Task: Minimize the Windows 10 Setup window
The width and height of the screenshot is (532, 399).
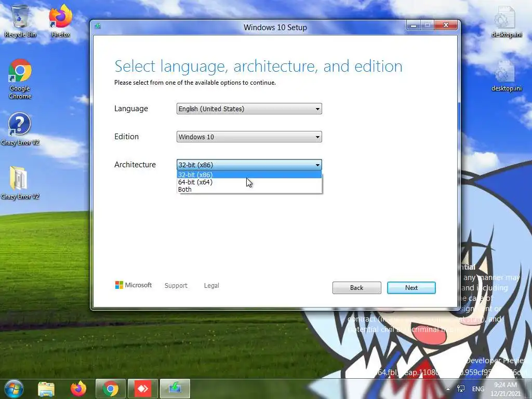Action: tap(414, 26)
